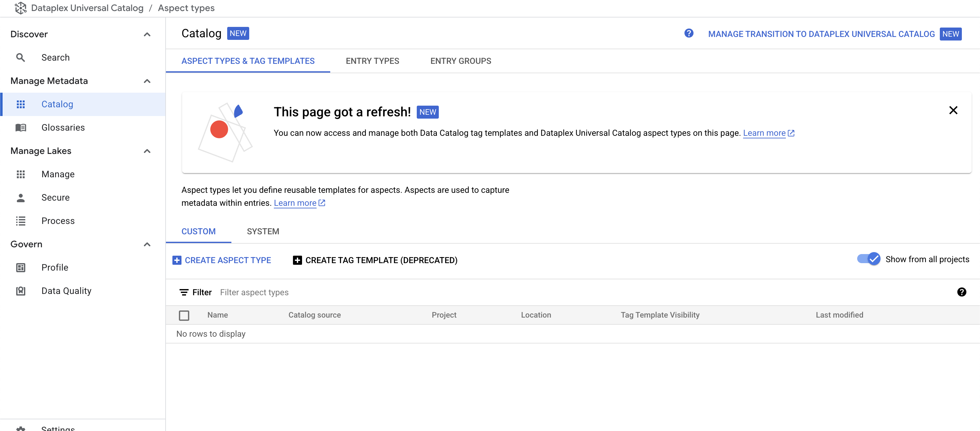The height and width of the screenshot is (431, 980).
Task: Click Create Aspect Type button
Action: coord(222,260)
